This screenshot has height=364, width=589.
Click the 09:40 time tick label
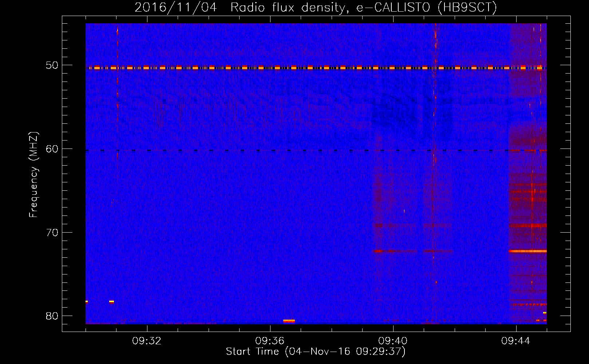click(393, 341)
